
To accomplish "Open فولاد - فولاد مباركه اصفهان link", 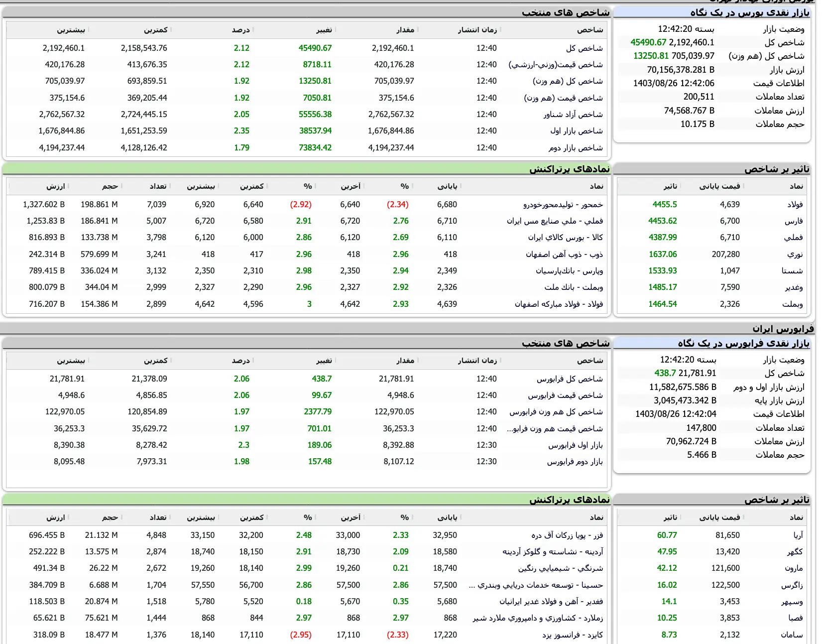I will point(559,304).
